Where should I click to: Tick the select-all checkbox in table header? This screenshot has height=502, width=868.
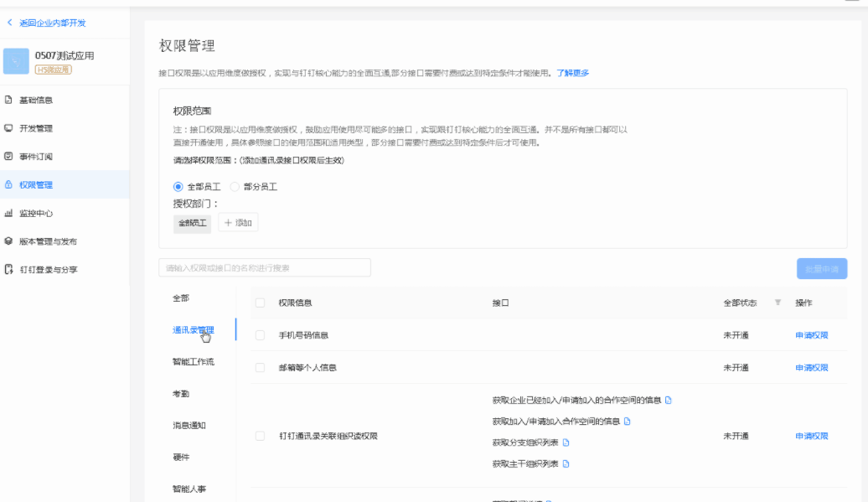coord(260,303)
